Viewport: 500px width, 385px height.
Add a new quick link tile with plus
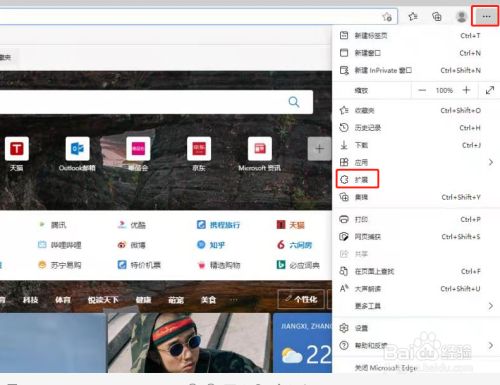coord(319,149)
